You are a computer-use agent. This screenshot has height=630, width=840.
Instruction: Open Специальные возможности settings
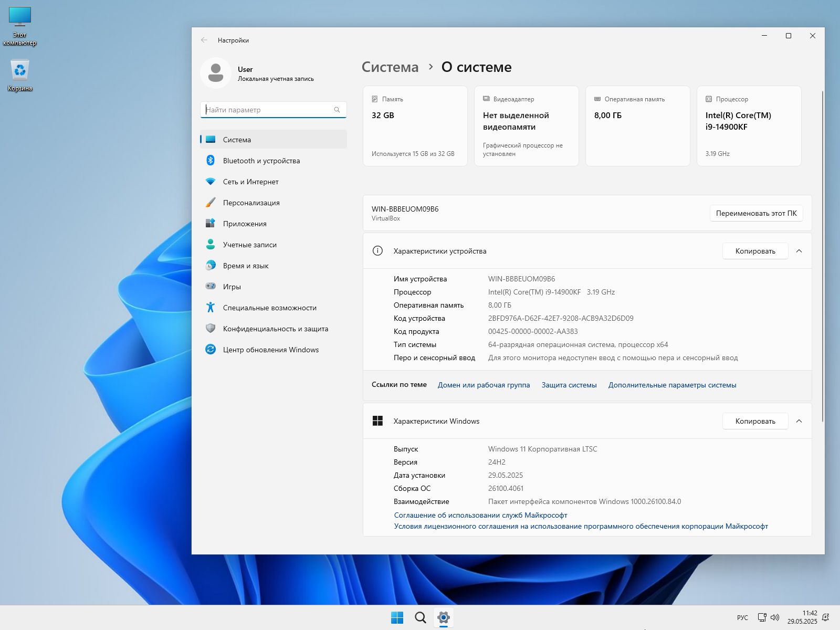click(274, 308)
